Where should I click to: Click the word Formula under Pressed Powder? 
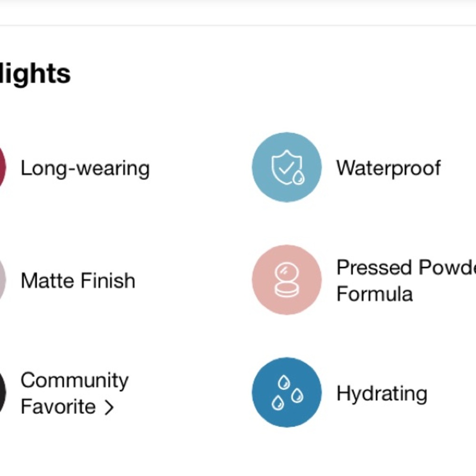tap(375, 294)
